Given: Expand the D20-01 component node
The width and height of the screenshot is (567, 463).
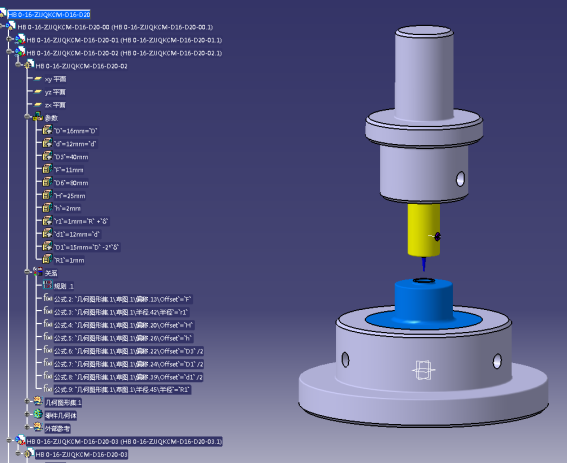Looking at the screenshot, I should 9,39.
